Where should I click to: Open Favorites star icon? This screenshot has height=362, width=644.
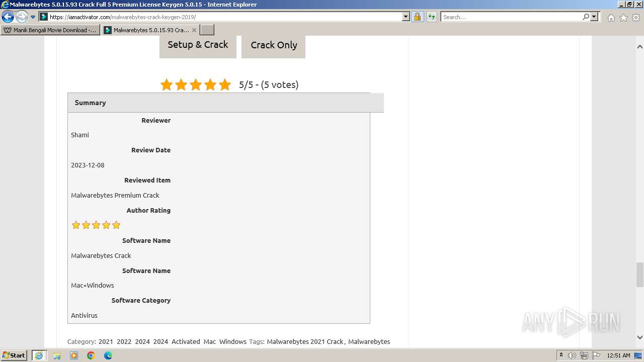click(x=623, y=18)
